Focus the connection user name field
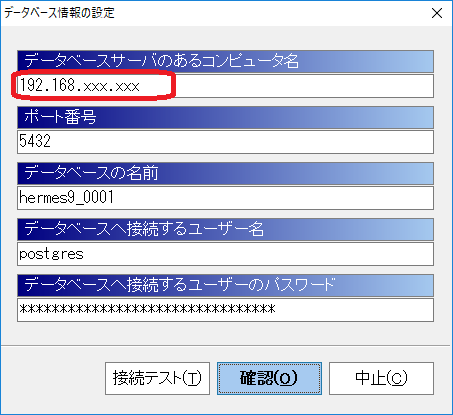This screenshot has height=415, width=453. tap(225, 254)
